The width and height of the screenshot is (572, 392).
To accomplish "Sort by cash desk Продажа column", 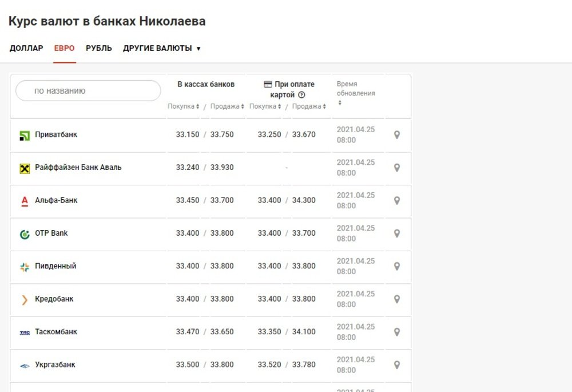I will pyautogui.click(x=227, y=106).
